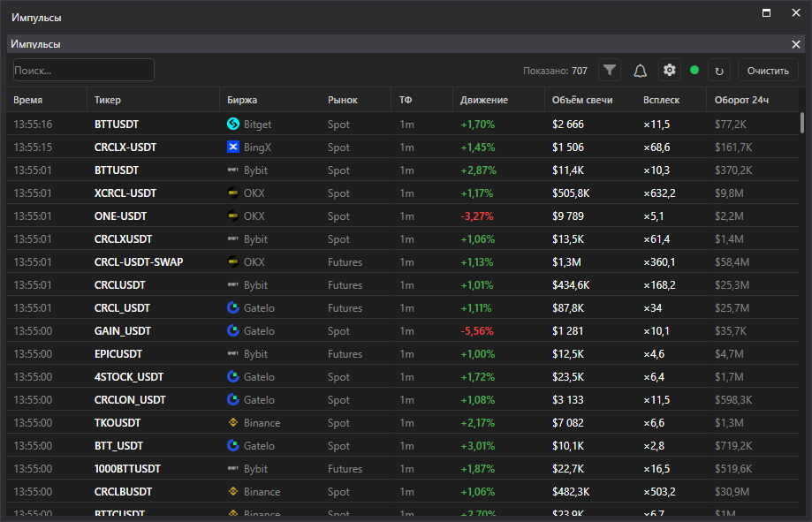Focus the Поиск search field
Screen dimensions: 812x522
(84, 70)
